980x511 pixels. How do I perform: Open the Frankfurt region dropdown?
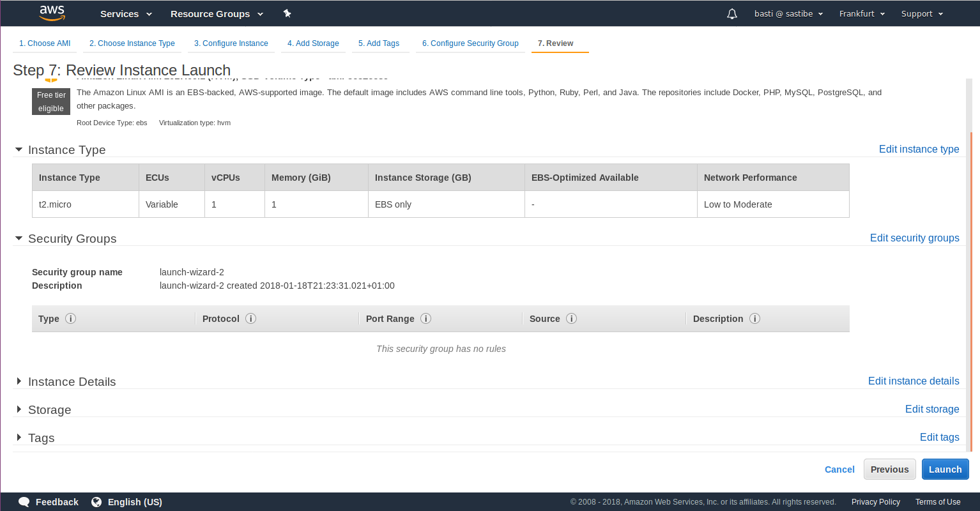(x=862, y=13)
